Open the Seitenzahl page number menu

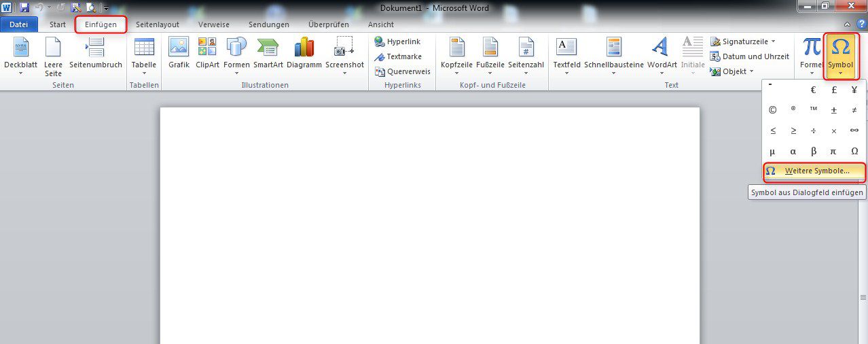pos(526,56)
